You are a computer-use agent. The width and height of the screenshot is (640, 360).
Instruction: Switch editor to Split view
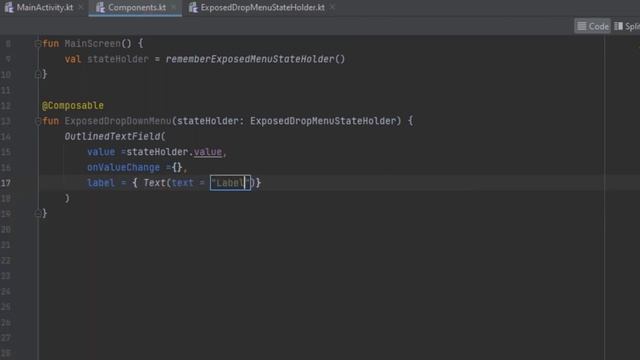[x=627, y=26]
